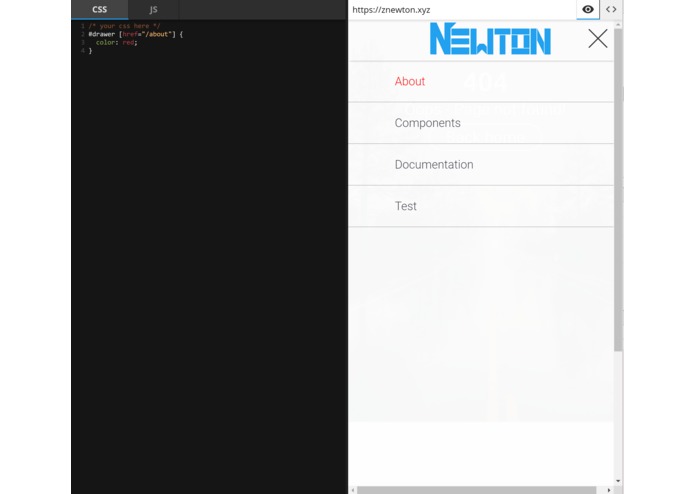
Task: Open the Components link
Action: (427, 123)
